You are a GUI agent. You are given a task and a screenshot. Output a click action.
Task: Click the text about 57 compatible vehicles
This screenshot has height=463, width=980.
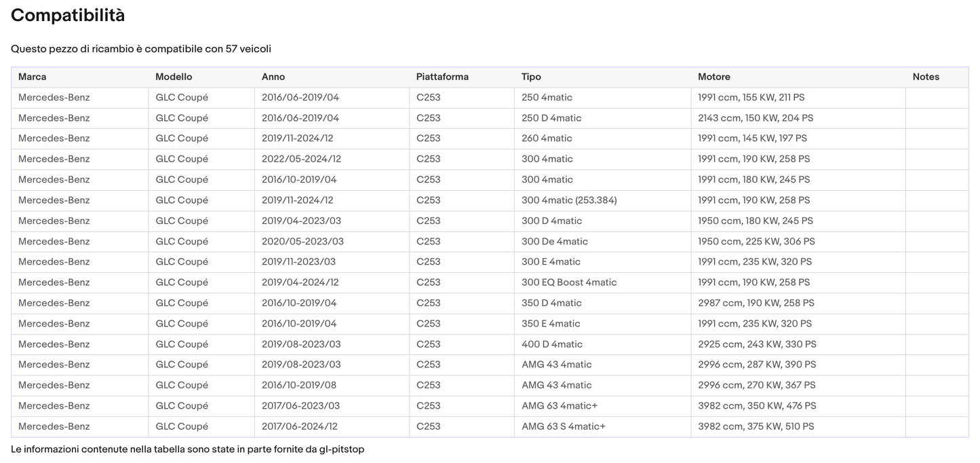(x=141, y=49)
